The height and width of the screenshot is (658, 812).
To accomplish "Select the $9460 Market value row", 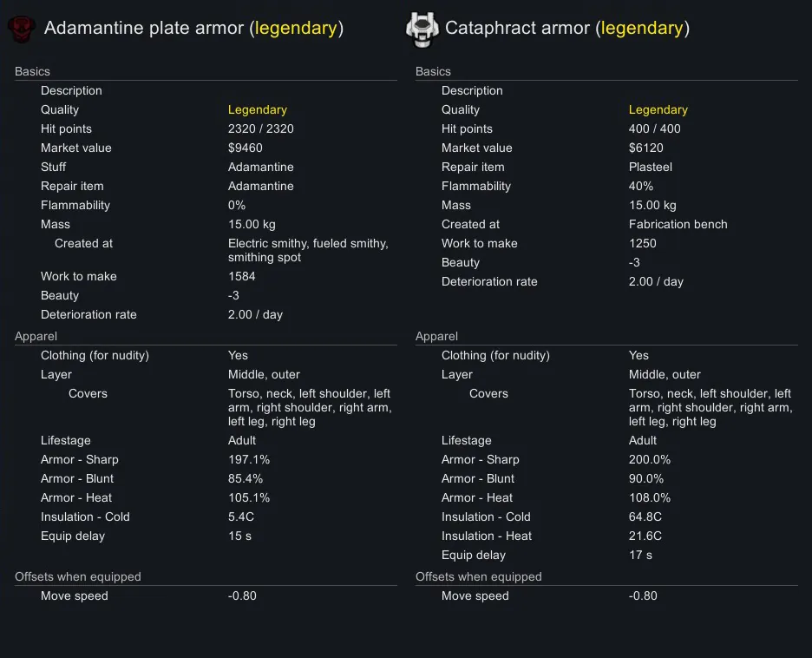I will coord(206,148).
